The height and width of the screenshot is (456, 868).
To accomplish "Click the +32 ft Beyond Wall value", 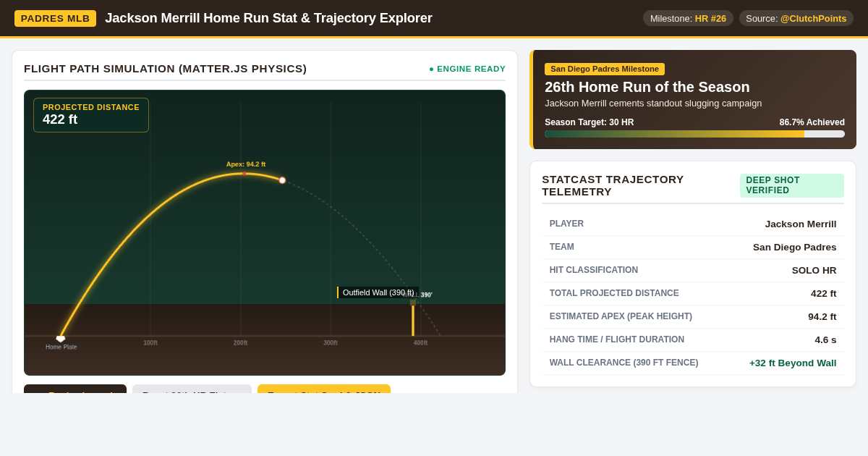I will 793,363.
